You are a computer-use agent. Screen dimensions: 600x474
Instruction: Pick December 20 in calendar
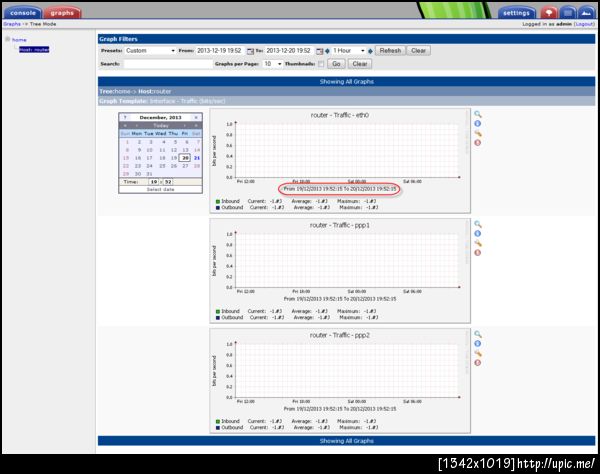[185, 158]
